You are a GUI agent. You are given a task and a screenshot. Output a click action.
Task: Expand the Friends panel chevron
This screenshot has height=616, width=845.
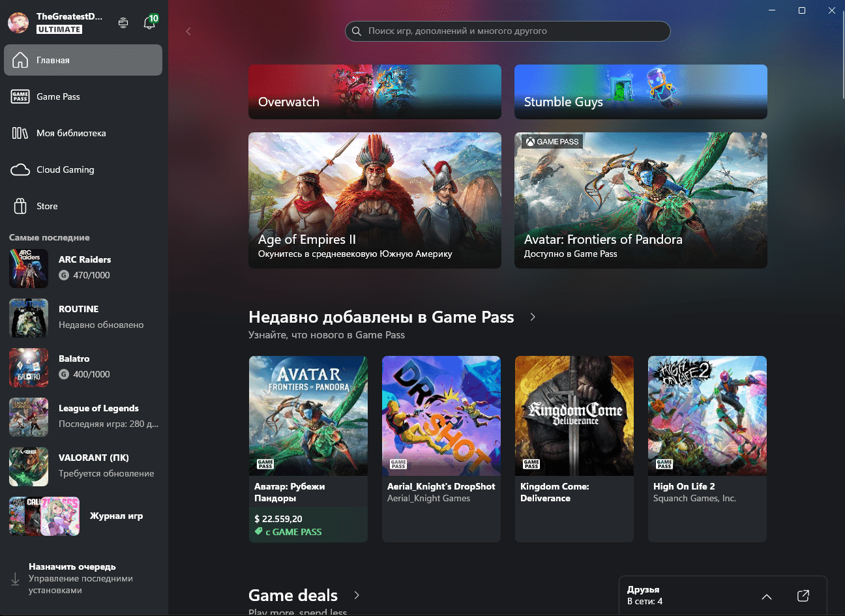pos(767,596)
